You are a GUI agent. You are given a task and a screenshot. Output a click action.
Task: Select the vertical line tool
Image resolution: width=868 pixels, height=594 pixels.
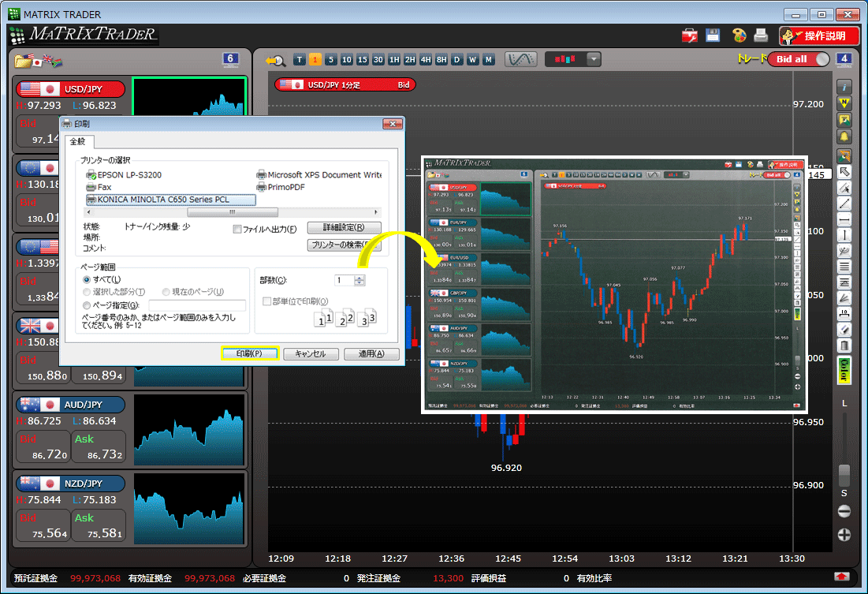(x=844, y=236)
